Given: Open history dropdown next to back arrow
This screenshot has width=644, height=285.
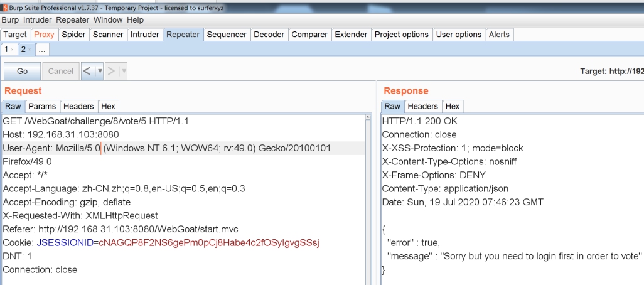Looking at the screenshot, I should tap(99, 71).
